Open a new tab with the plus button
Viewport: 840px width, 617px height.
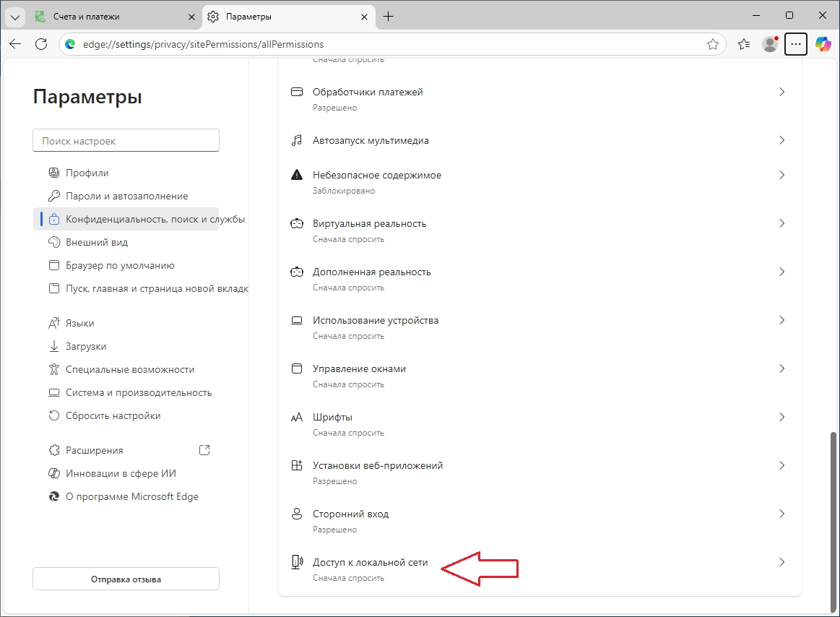(x=389, y=17)
